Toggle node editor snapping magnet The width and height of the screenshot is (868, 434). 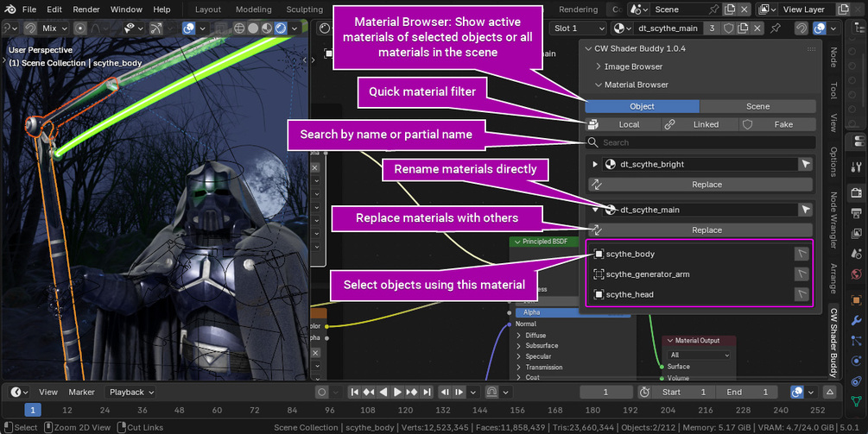801,28
